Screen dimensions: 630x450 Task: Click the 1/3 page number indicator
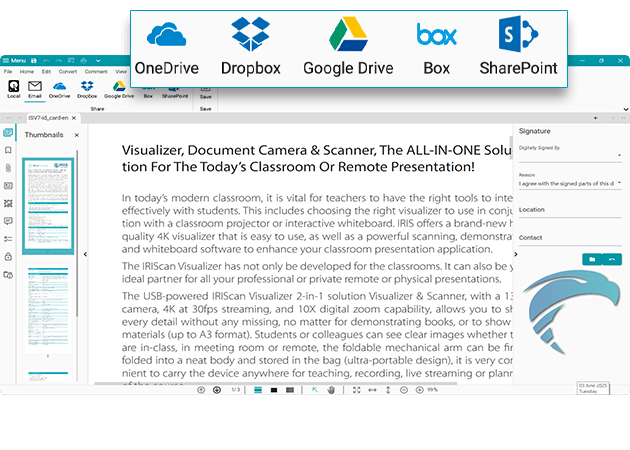pos(235,390)
